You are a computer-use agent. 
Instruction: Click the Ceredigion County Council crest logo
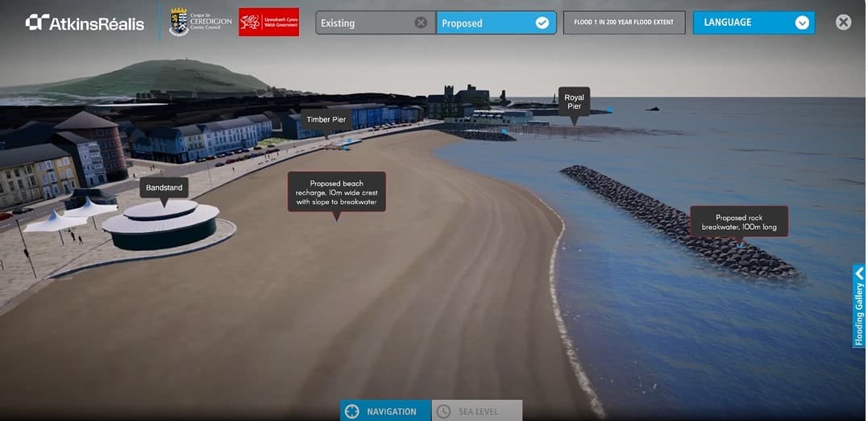201,22
